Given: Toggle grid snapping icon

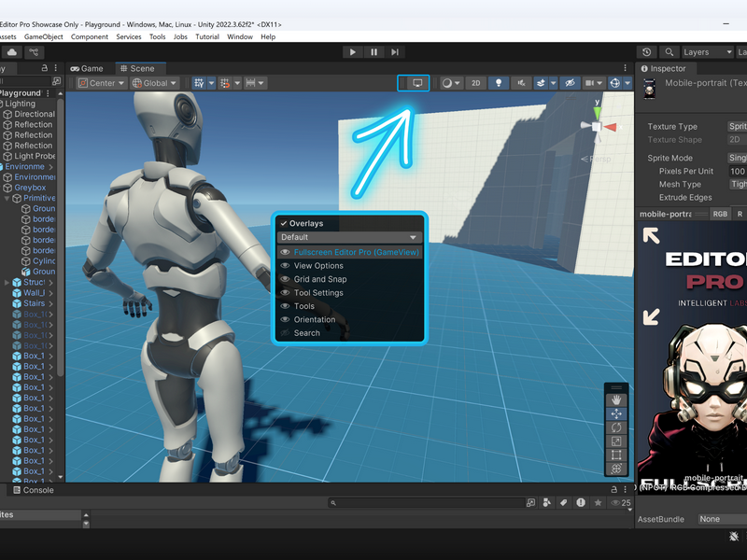Looking at the screenshot, I should pyautogui.click(x=225, y=83).
